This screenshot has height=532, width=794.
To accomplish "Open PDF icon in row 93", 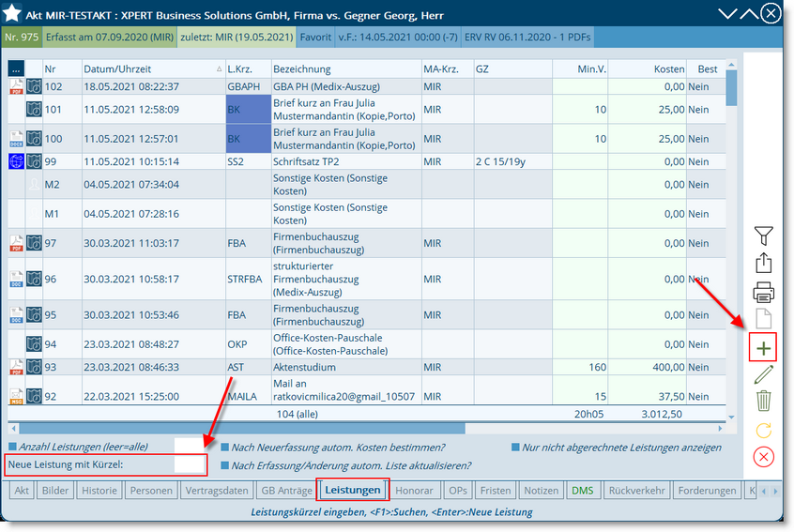I will [16, 367].
